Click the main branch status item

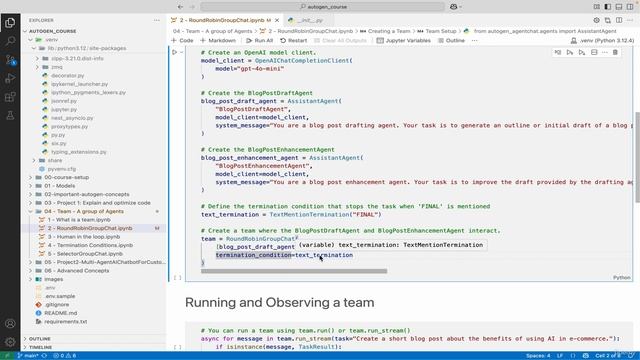coord(28,356)
